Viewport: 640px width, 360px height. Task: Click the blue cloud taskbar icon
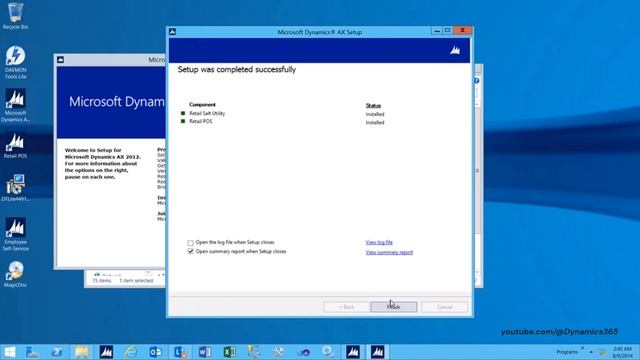tap(303, 352)
